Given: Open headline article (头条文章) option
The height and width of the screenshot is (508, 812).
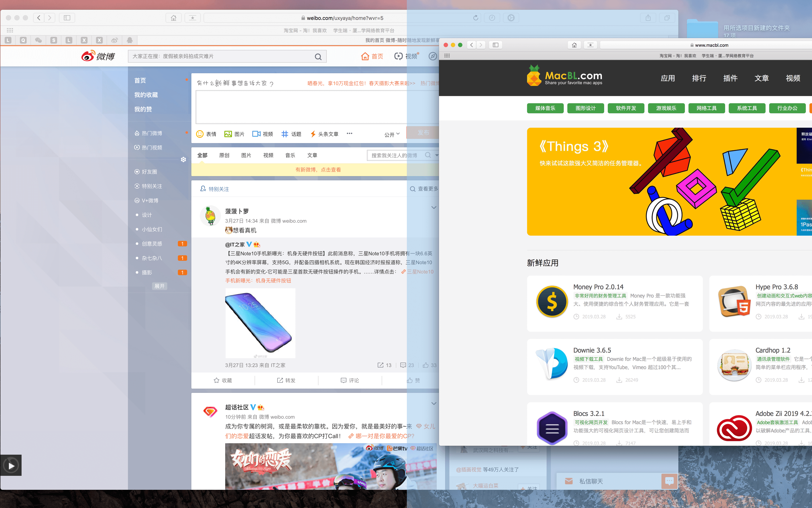Looking at the screenshot, I should tap(324, 134).
